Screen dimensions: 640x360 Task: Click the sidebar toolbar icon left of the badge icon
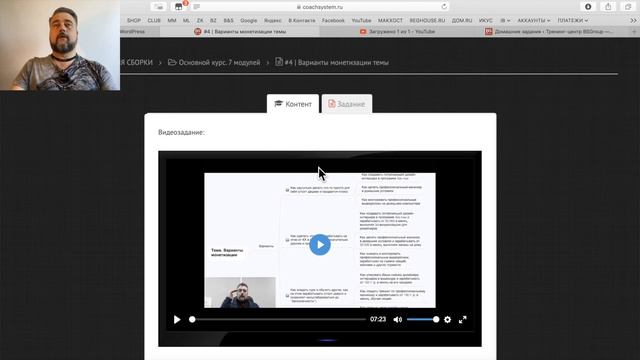(159, 7)
